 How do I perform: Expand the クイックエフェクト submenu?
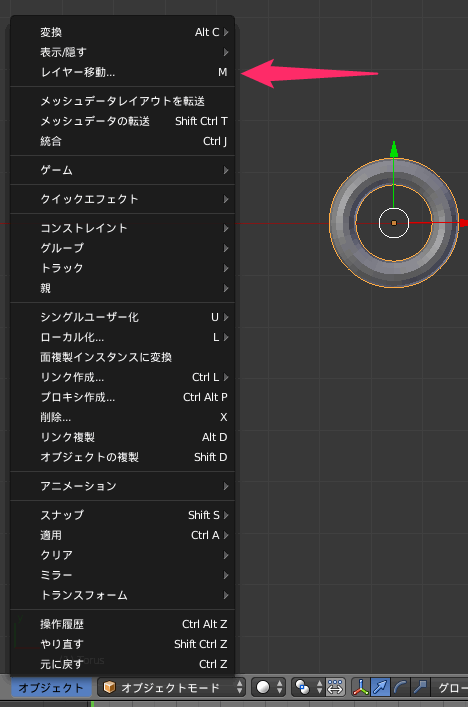pos(123,199)
